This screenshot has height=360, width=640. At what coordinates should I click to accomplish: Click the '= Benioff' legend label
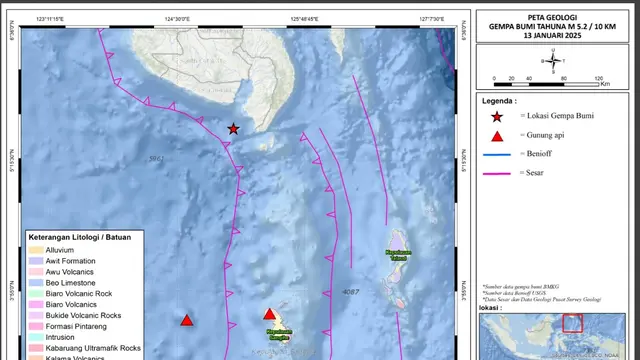536,154
